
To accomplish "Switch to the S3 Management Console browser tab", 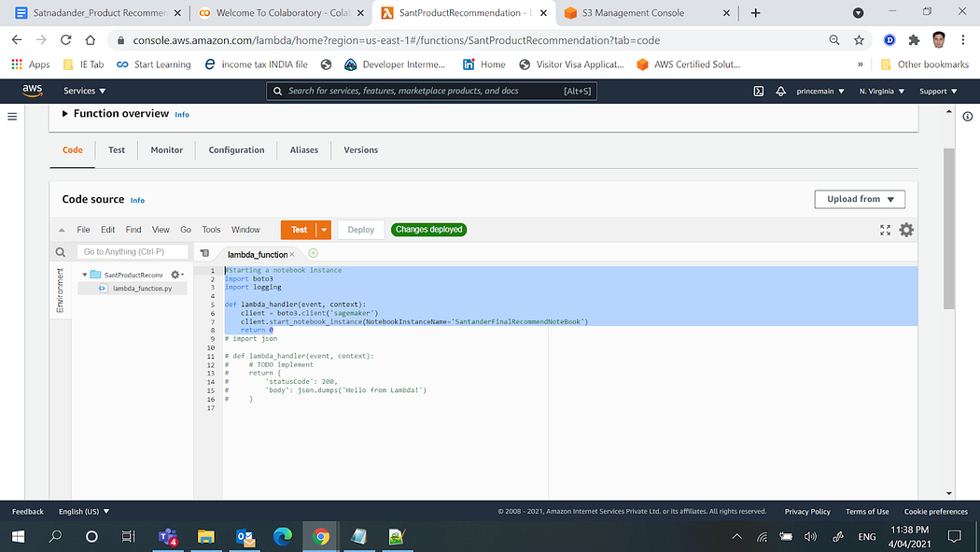I will point(646,13).
